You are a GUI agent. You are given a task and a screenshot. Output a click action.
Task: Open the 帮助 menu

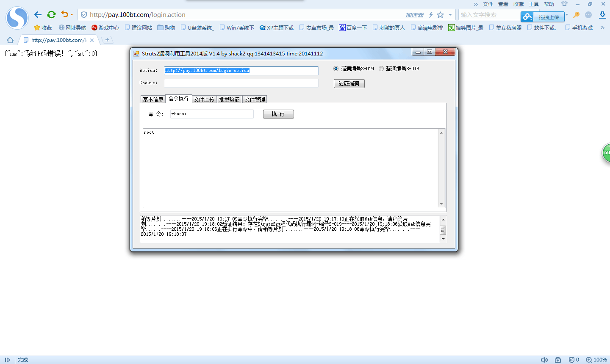pos(549,4)
